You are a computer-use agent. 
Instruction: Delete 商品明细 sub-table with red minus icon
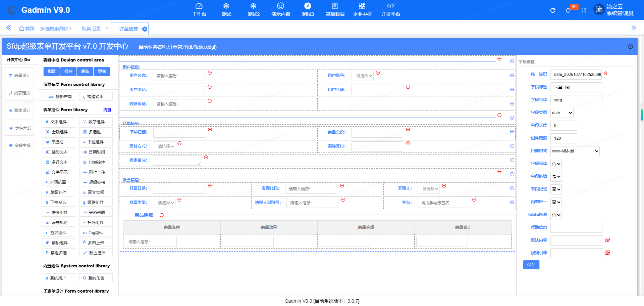(162, 215)
